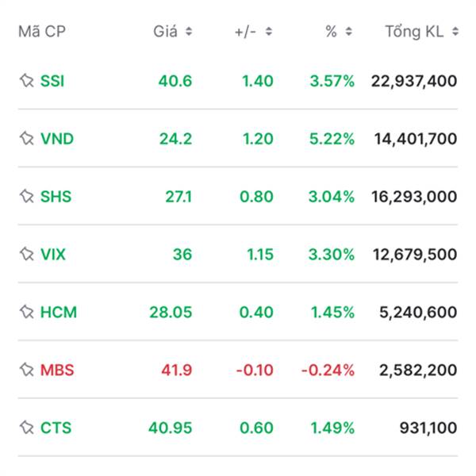
Task: Open the MBS ticker symbol
Action: point(57,370)
